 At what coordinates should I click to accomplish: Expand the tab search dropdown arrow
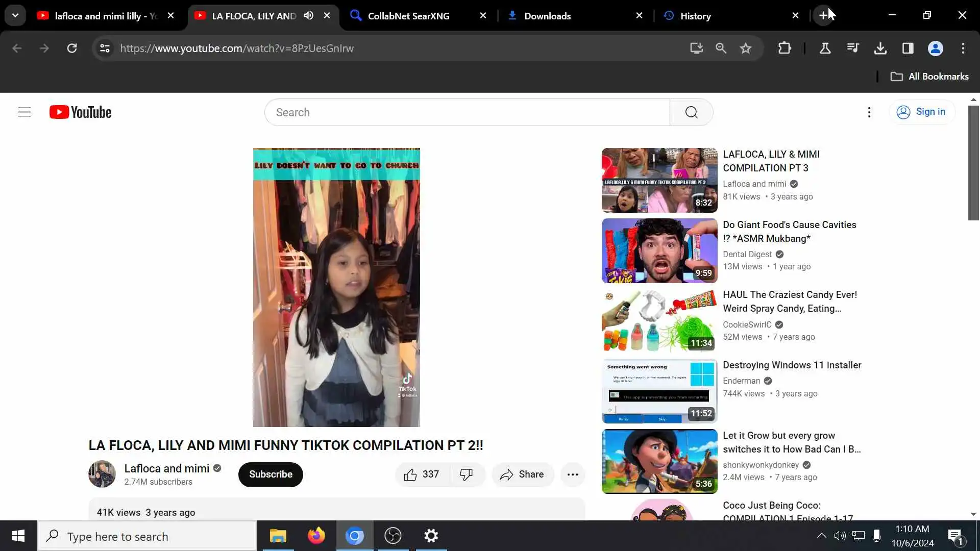pyautogui.click(x=15, y=15)
